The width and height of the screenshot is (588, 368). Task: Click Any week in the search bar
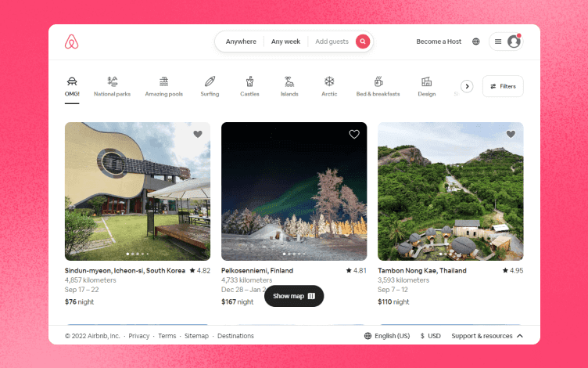point(285,41)
